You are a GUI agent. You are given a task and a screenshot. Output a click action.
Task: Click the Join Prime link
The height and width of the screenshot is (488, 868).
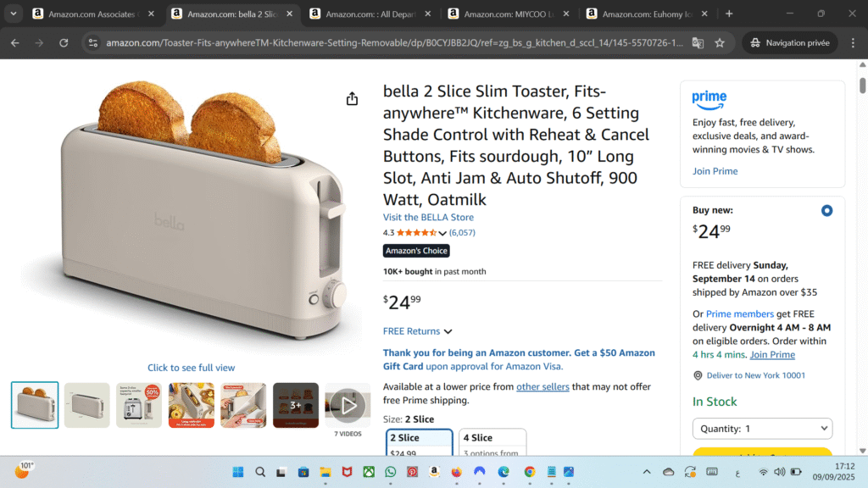click(715, 171)
